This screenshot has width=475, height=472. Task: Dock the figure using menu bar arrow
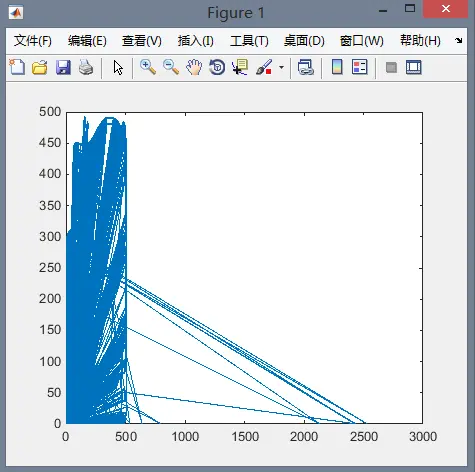pos(459,41)
